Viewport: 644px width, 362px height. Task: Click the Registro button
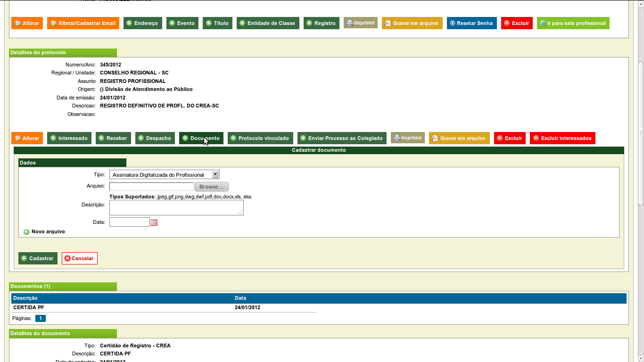coord(322,23)
